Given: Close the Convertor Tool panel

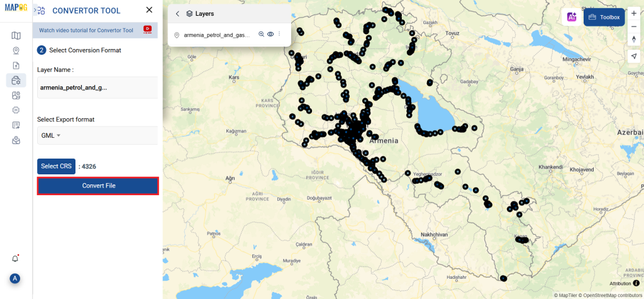Looking at the screenshot, I should click(149, 10).
